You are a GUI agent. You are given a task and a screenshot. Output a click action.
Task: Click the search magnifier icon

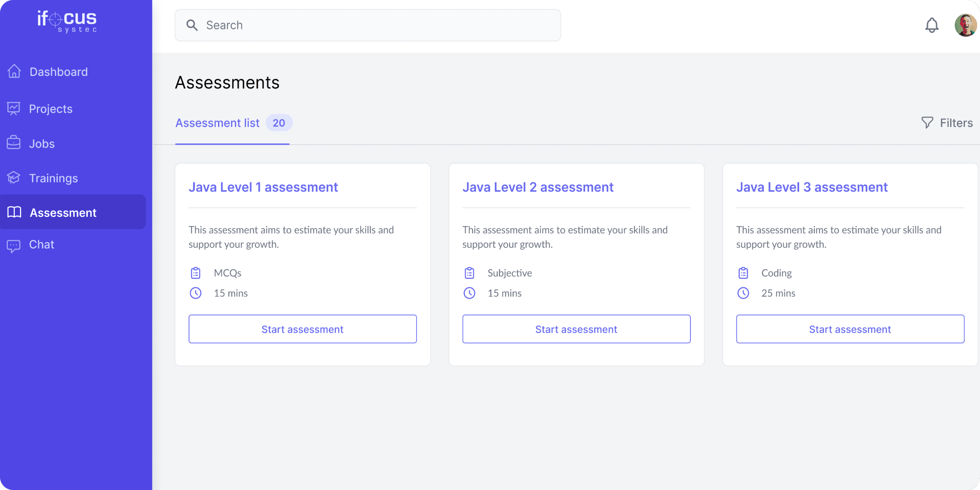(x=192, y=25)
